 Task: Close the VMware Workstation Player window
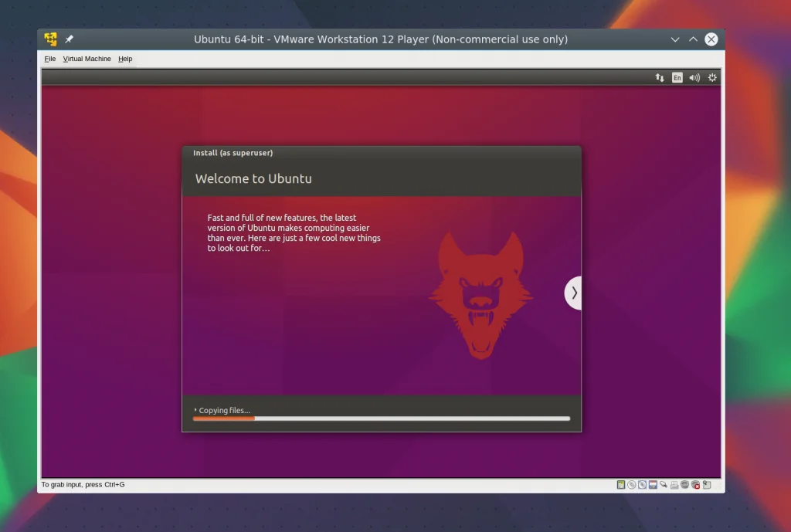(711, 39)
